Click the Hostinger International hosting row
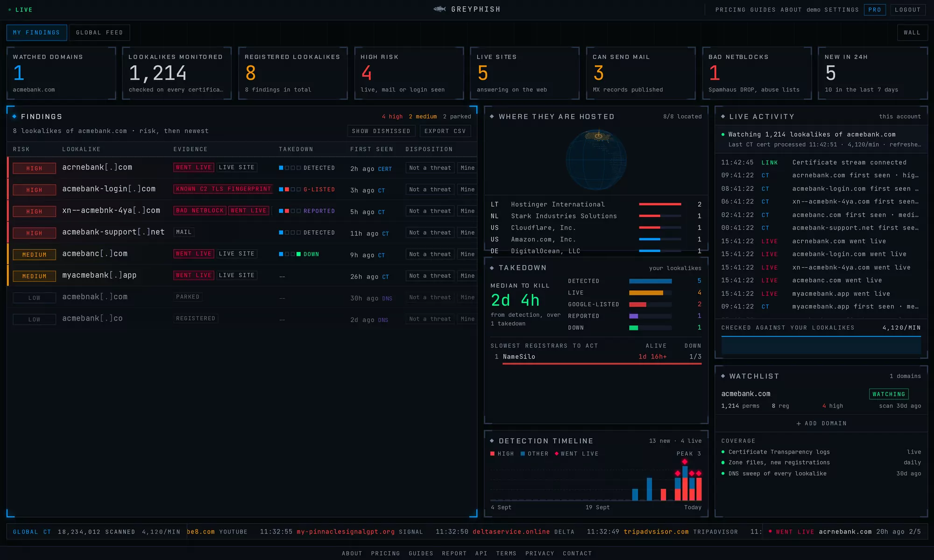 pyautogui.click(x=596, y=204)
